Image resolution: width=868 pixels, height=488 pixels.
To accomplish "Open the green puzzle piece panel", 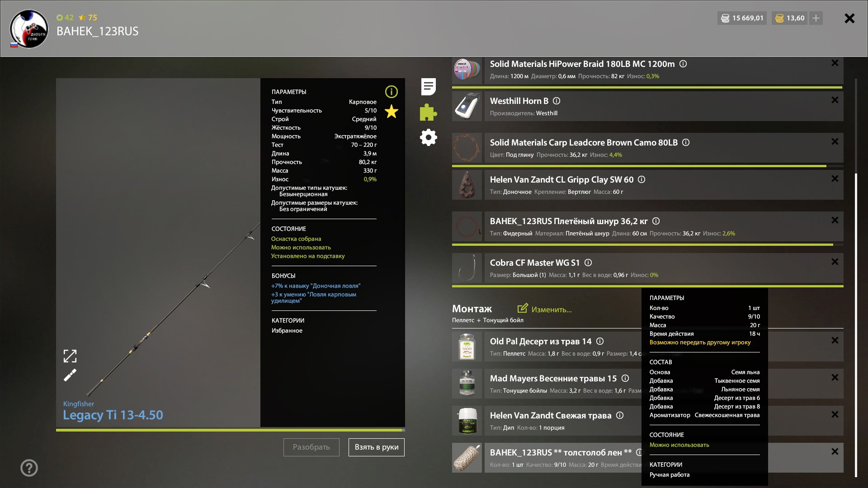I will (x=428, y=112).
